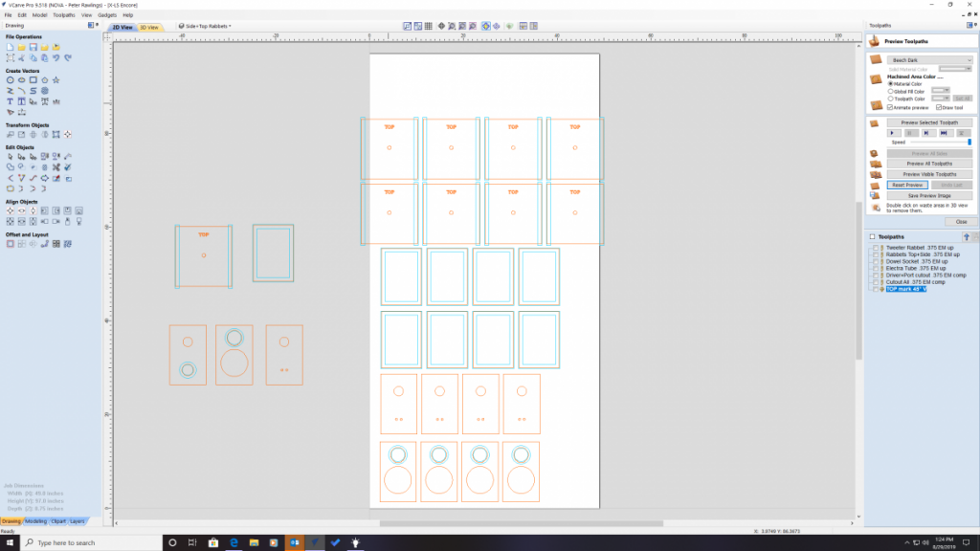Click the Offset Vectors icon
This screenshot has height=551, width=980.
click(10, 244)
